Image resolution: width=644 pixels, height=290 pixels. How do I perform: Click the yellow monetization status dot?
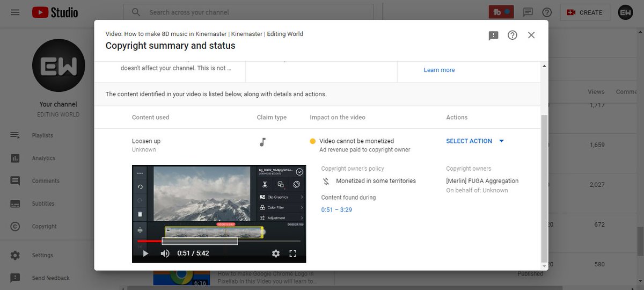click(313, 141)
